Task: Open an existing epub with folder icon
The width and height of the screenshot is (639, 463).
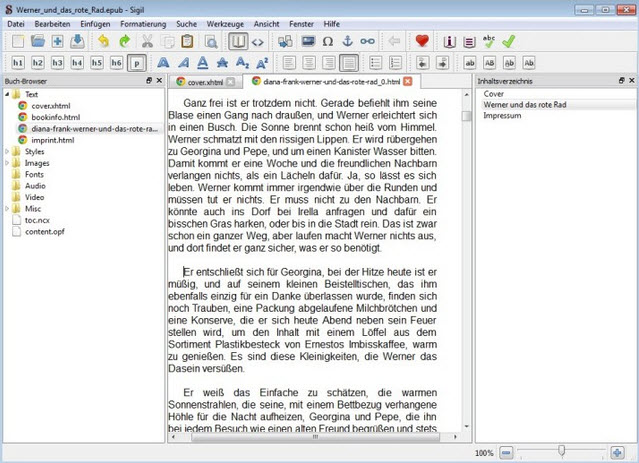Action: pos(37,41)
